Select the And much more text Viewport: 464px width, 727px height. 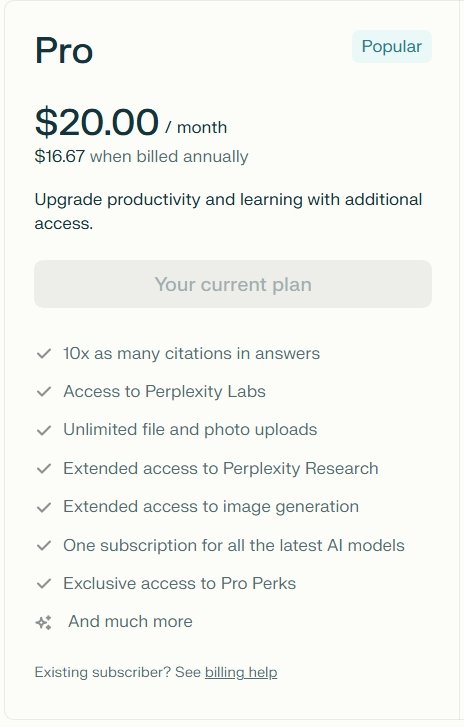[130, 621]
